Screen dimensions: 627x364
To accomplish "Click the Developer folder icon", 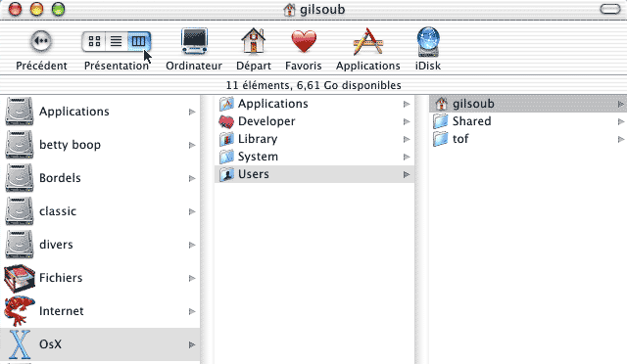I will tap(226, 121).
